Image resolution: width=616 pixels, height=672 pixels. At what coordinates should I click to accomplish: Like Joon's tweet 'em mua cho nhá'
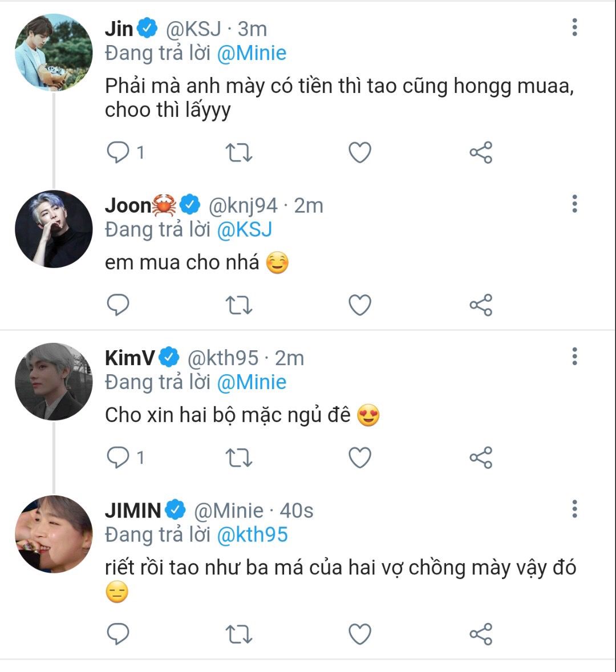pyautogui.click(x=360, y=305)
